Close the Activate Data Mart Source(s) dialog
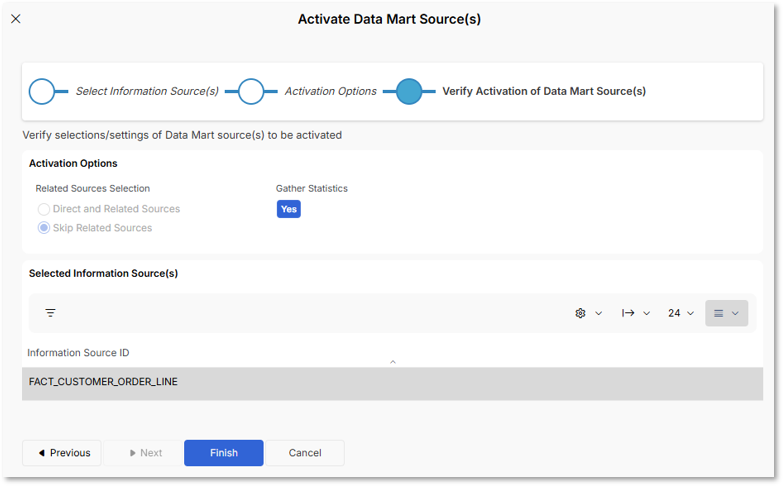 click(16, 19)
